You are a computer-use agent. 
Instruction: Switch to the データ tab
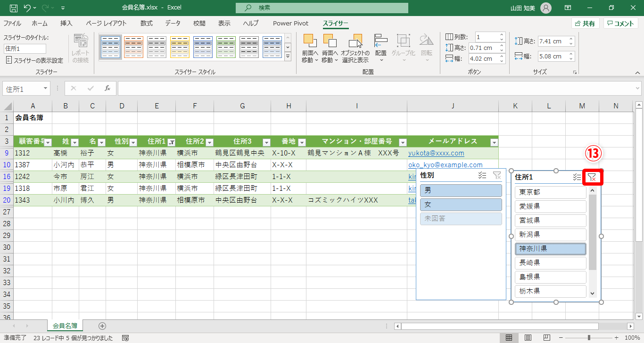[173, 24]
